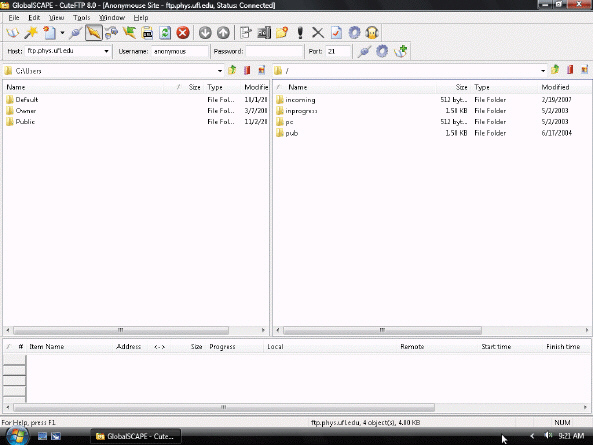Click the Password input field
The width and height of the screenshot is (593, 445).
tap(274, 51)
